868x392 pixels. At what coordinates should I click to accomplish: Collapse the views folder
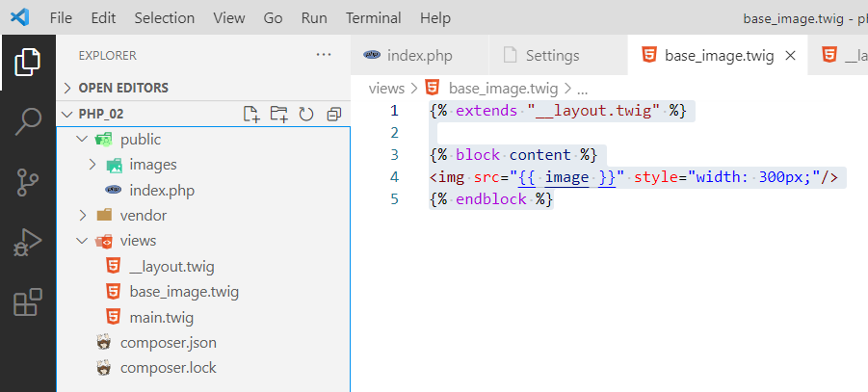click(x=83, y=241)
